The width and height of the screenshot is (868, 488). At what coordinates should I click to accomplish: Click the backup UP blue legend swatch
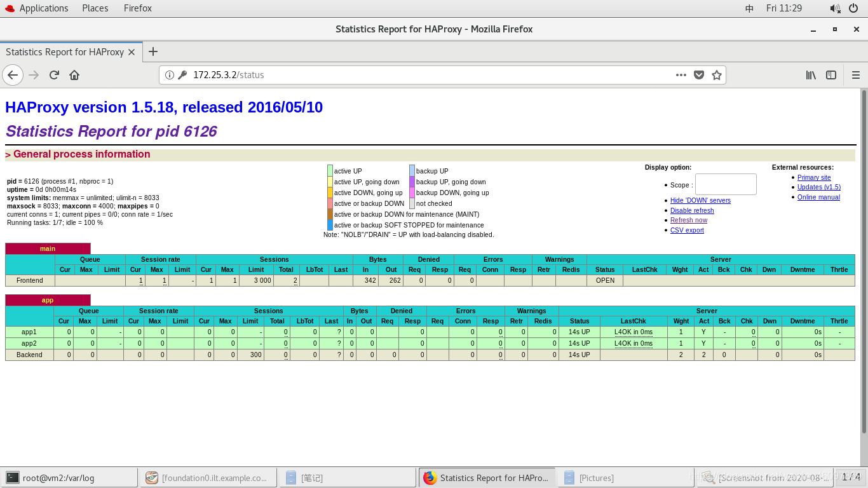pyautogui.click(x=412, y=170)
